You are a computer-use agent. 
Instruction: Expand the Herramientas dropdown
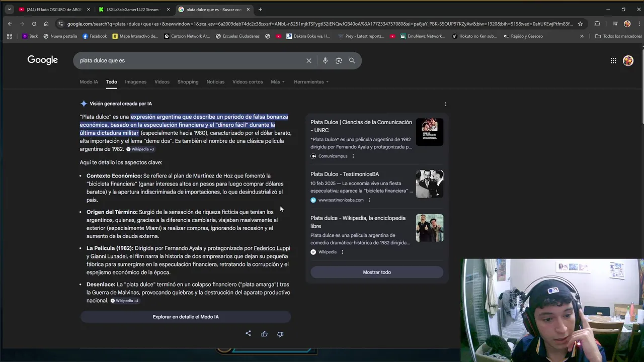(x=311, y=82)
